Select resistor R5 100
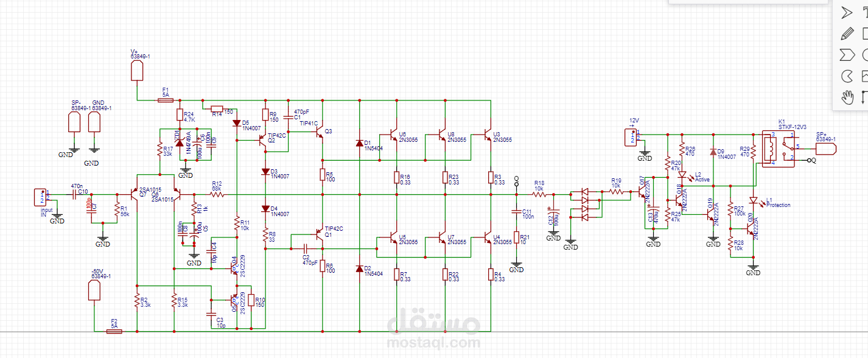Screen dimensions: 868x358 coord(323,175)
